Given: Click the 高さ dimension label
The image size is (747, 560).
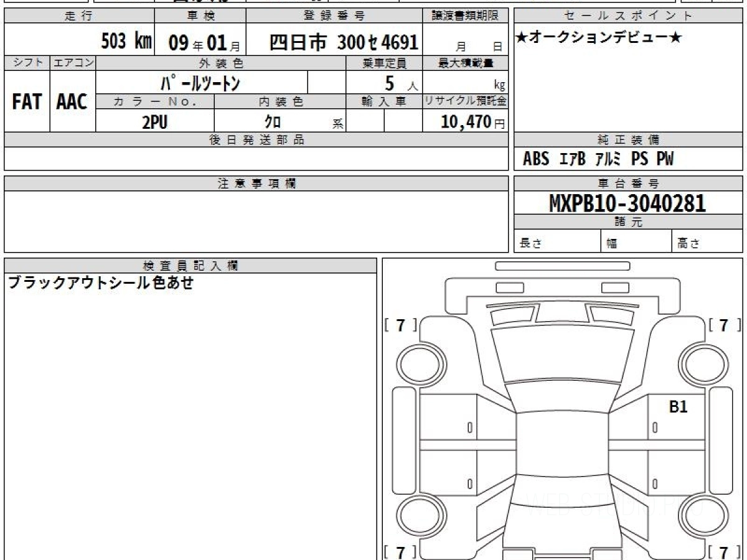Looking at the screenshot, I should 688,244.
